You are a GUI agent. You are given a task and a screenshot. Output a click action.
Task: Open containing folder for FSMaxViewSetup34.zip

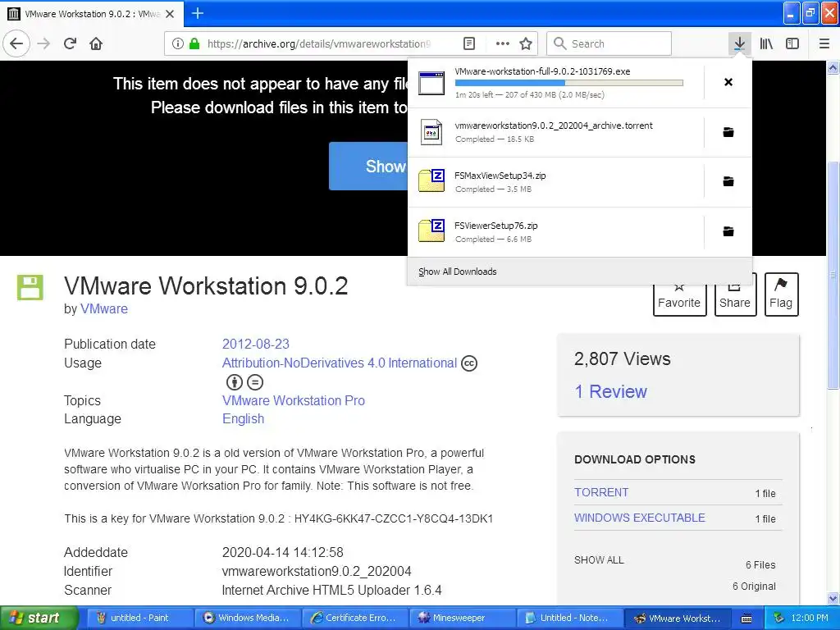click(728, 181)
